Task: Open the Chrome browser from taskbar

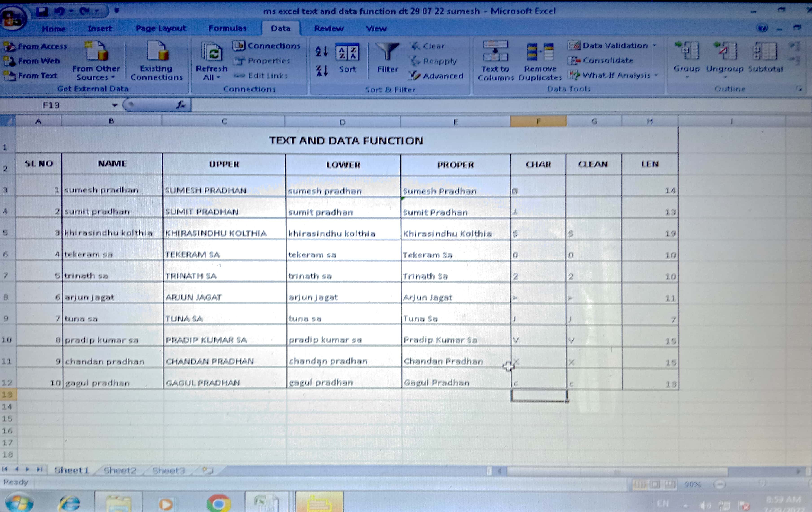Action: [218, 503]
